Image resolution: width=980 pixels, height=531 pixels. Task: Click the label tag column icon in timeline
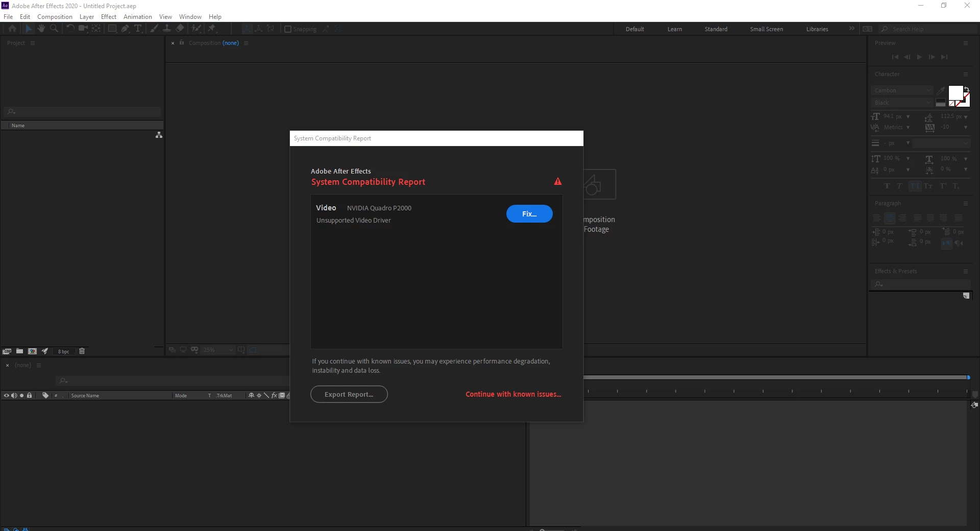[45, 395]
